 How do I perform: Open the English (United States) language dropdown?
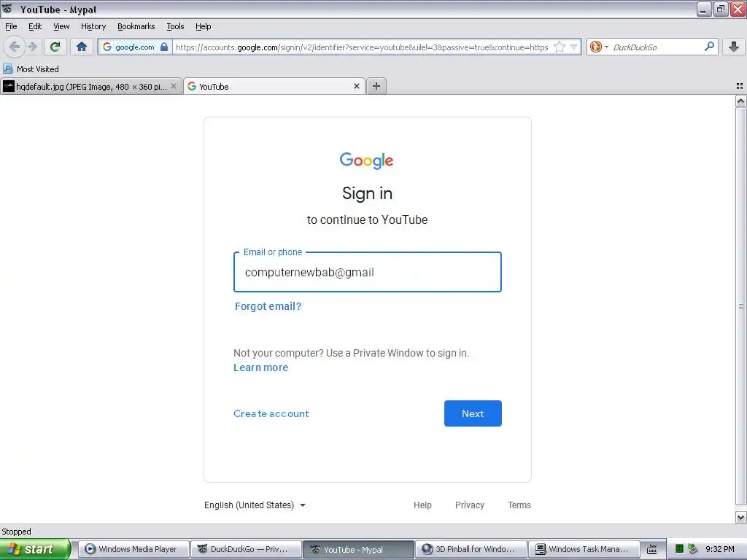pos(255,505)
